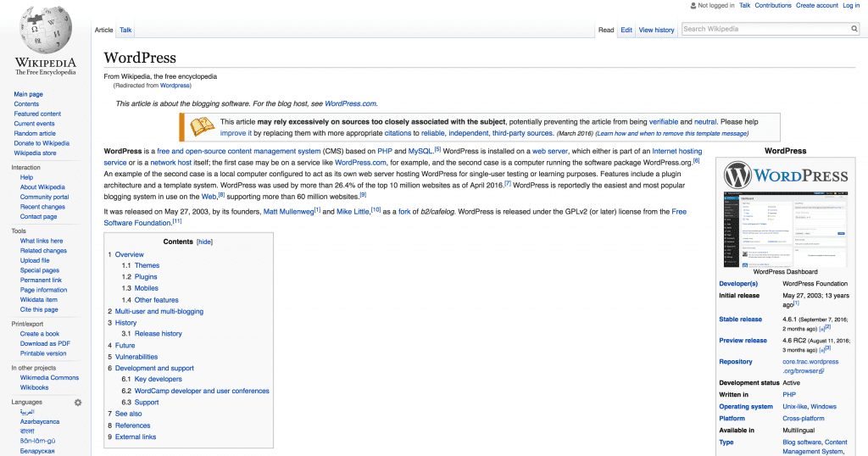
Task: Jump to WordCamp developer and user conferences
Action: [x=202, y=391]
